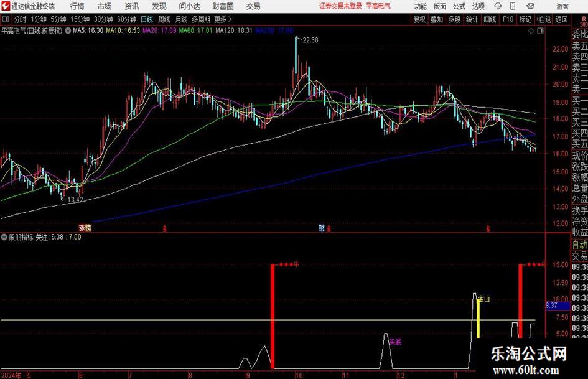
Task: Open the 市场 menu
Action: (105, 6)
